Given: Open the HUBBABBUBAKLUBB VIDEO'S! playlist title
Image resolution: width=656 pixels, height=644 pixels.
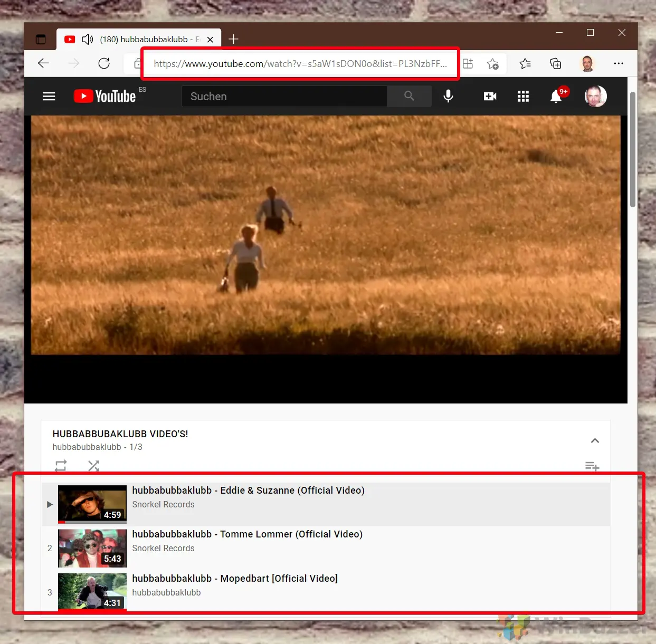Looking at the screenshot, I should [x=120, y=434].
